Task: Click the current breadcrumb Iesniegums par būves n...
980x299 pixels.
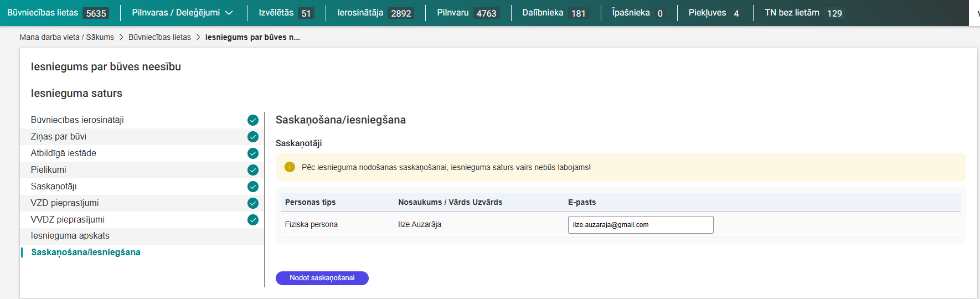Action: pyautogui.click(x=252, y=37)
